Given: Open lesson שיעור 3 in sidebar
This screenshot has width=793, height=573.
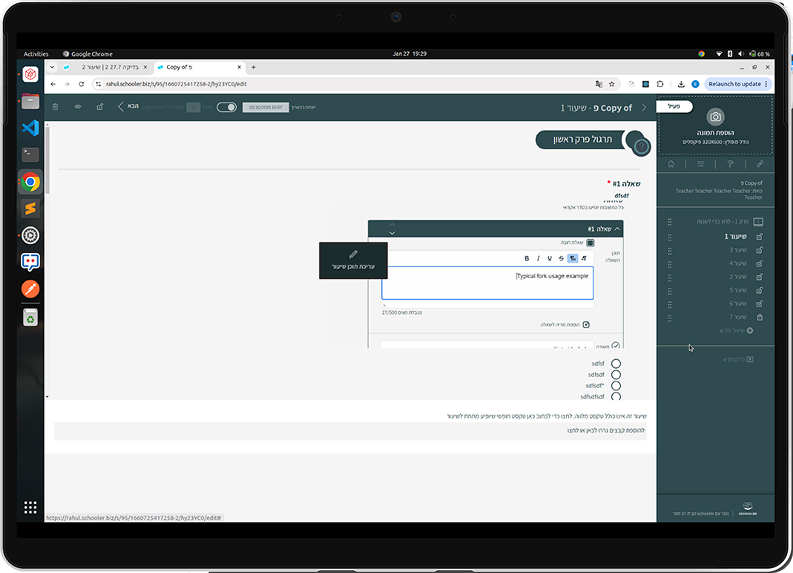Looking at the screenshot, I should click(x=738, y=250).
